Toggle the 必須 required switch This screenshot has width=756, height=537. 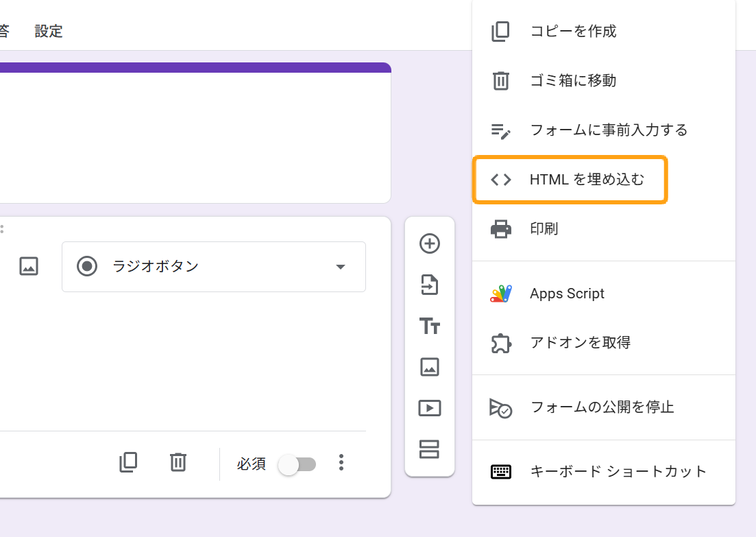tap(297, 464)
